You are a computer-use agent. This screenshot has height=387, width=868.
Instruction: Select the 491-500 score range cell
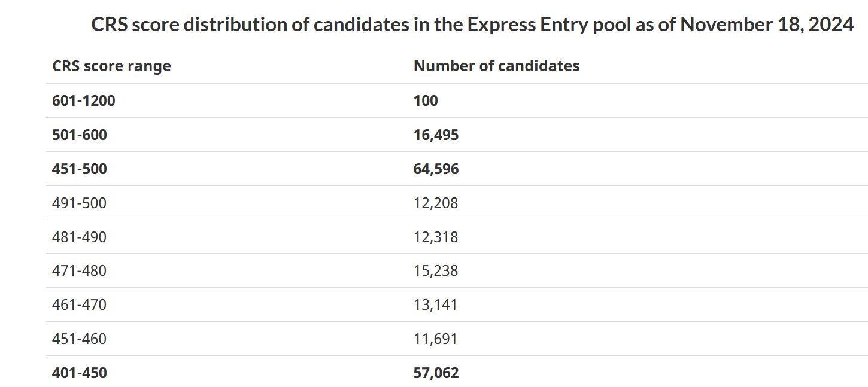click(x=79, y=203)
